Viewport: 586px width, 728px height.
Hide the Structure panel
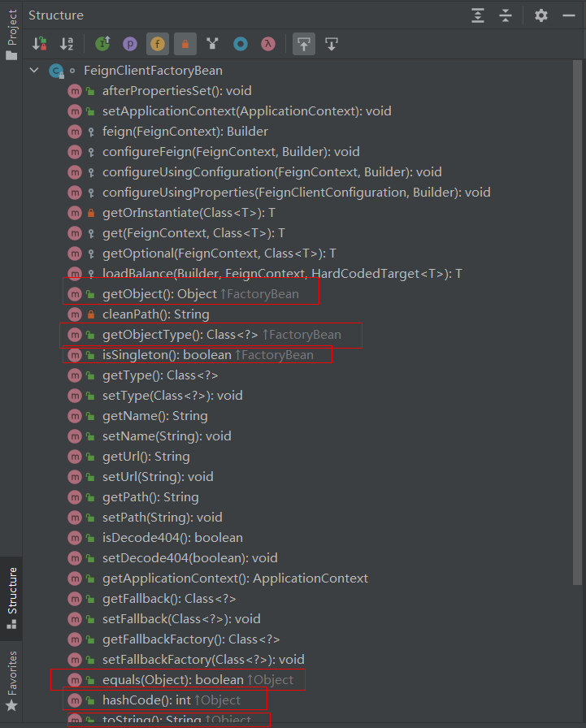point(569,15)
